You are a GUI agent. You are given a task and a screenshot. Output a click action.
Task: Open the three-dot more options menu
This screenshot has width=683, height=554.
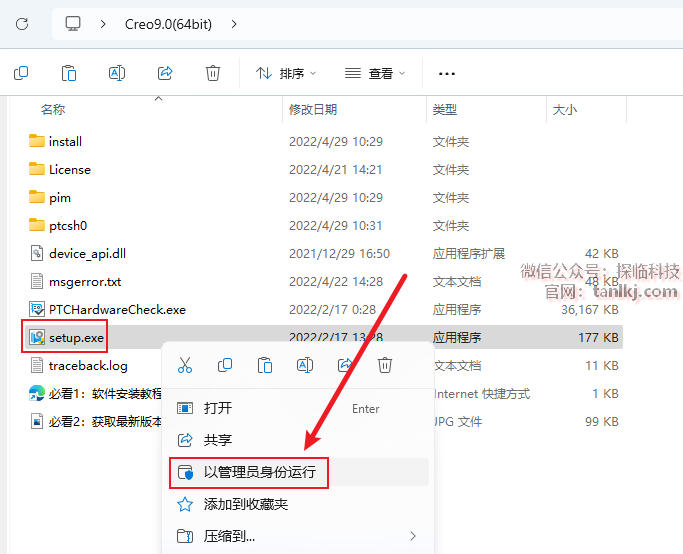pos(446,74)
